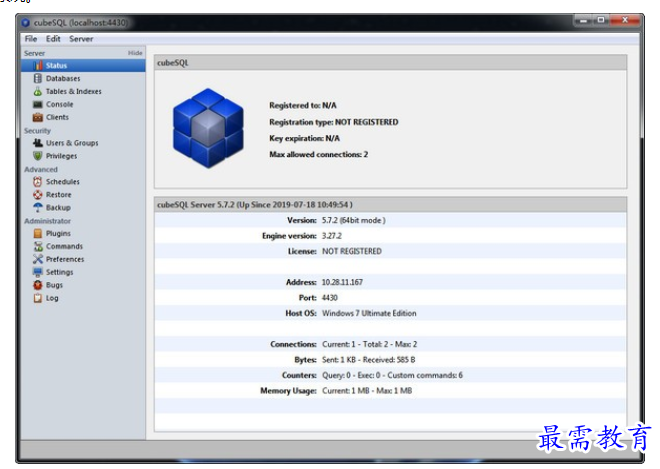Image resolution: width=660 pixels, height=469 pixels.
Task: Click the cubeSQL title bar app icon
Action: [26, 22]
